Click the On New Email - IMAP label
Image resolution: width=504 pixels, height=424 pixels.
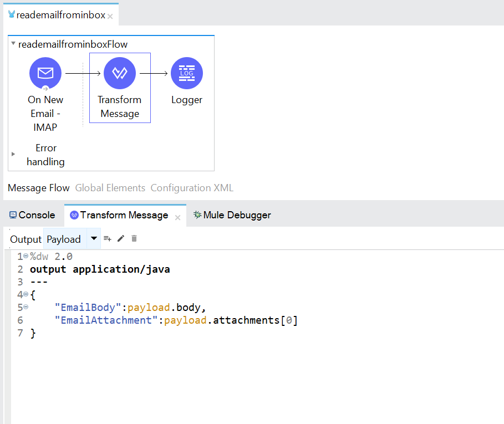(45, 114)
